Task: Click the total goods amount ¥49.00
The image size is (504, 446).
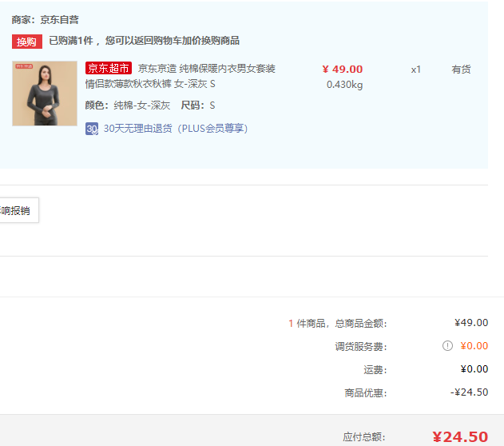Action: 471,323
